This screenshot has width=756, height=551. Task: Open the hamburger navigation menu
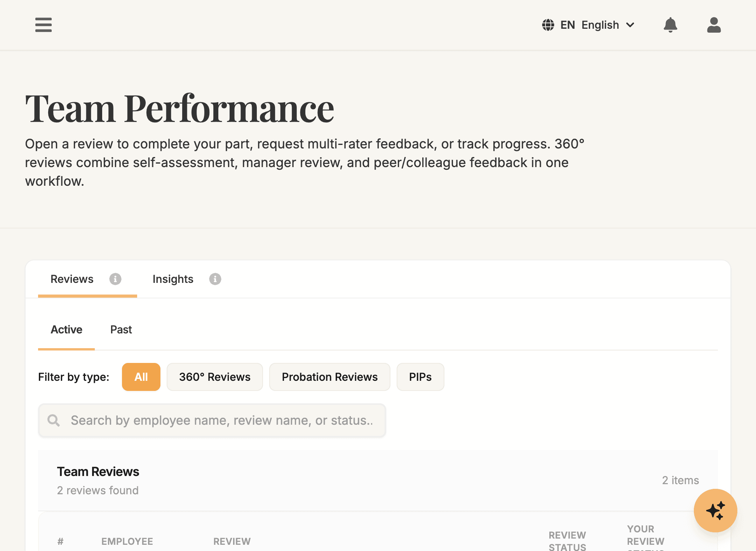[43, 25]
